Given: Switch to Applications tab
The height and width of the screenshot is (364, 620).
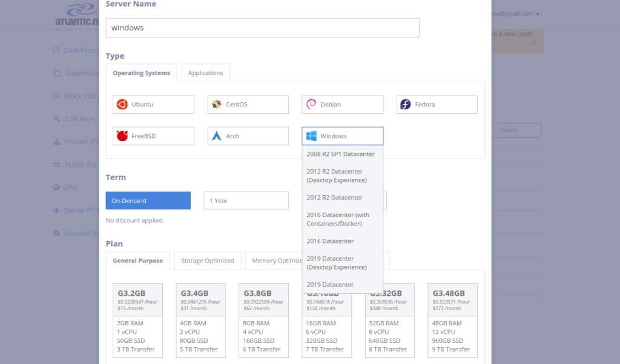Looking at the screenshot, I should (206, 73).
